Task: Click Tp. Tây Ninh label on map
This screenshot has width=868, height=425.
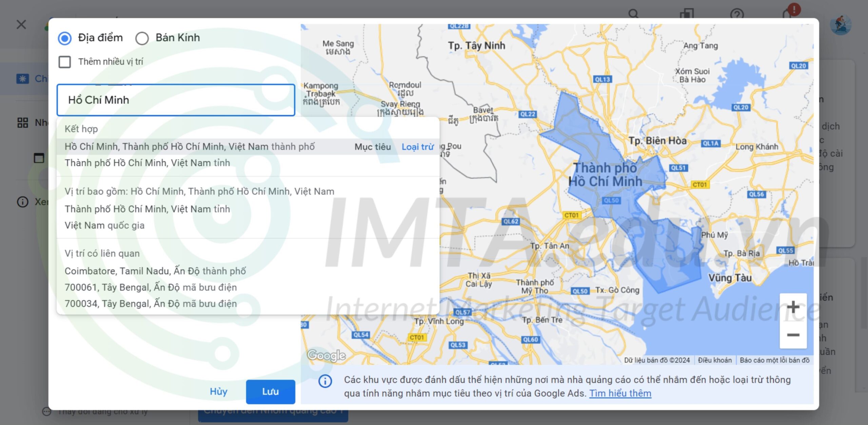Action: (476, 45)
